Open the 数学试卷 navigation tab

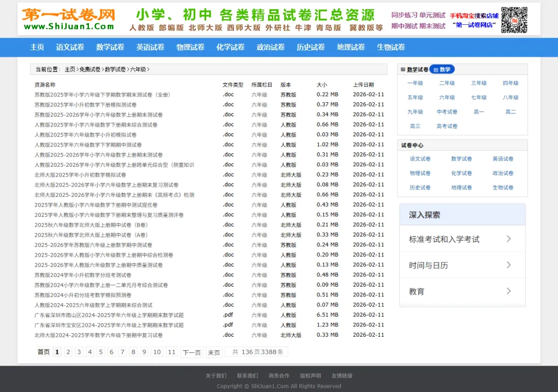coord(111,48)
